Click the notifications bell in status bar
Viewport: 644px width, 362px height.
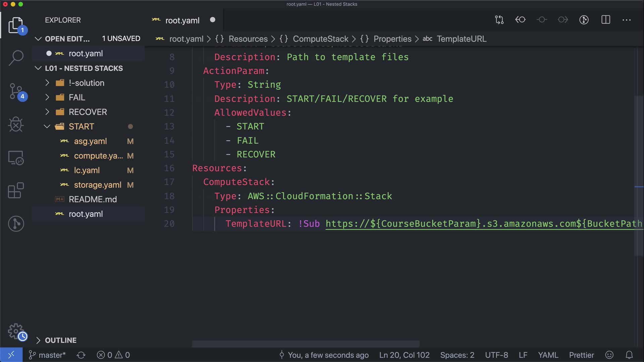pos(629,355)
